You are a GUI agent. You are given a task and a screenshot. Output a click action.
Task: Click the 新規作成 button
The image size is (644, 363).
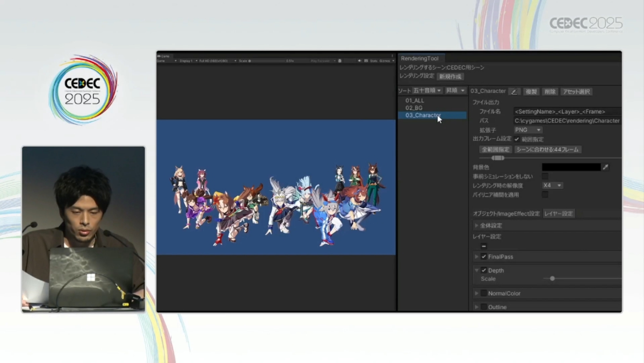tap(450, 76)
